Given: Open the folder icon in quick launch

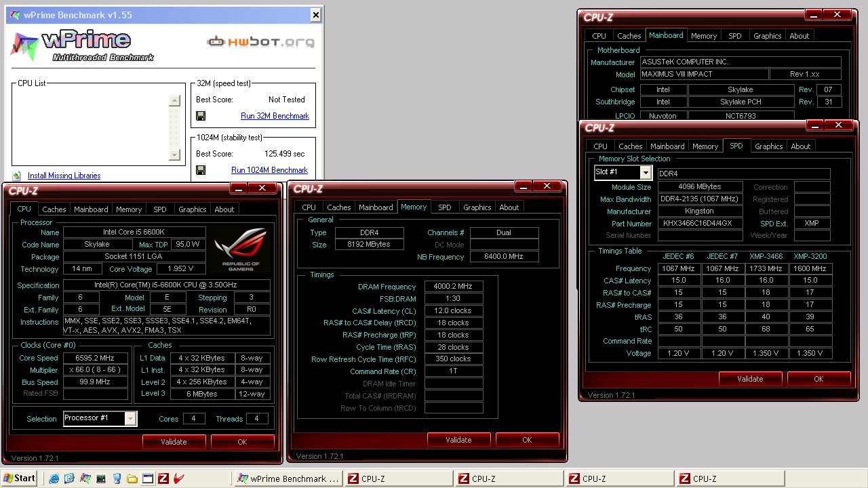Looking at the screenshot, I should (132, 479).
